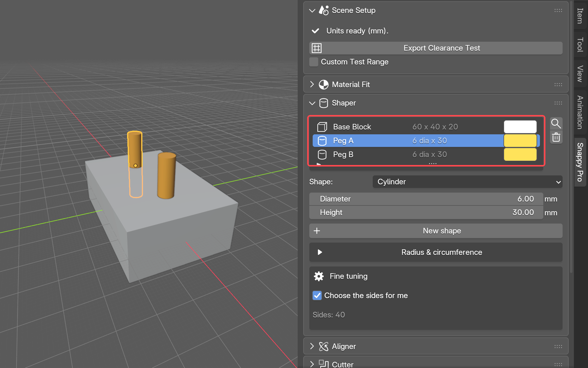Switch to the Animation sidebar tab
This screenshot has height=368, width=588.
(580, 112)
